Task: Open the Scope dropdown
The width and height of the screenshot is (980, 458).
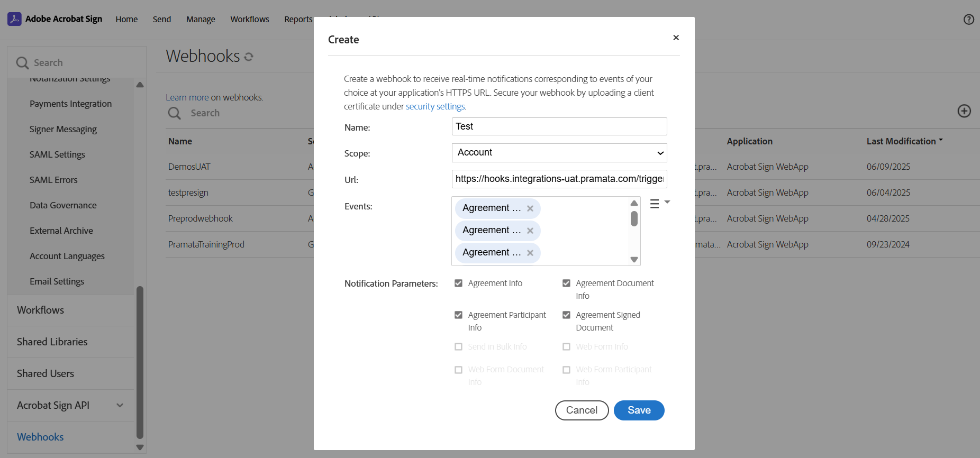Action: (x=559, y=153)
